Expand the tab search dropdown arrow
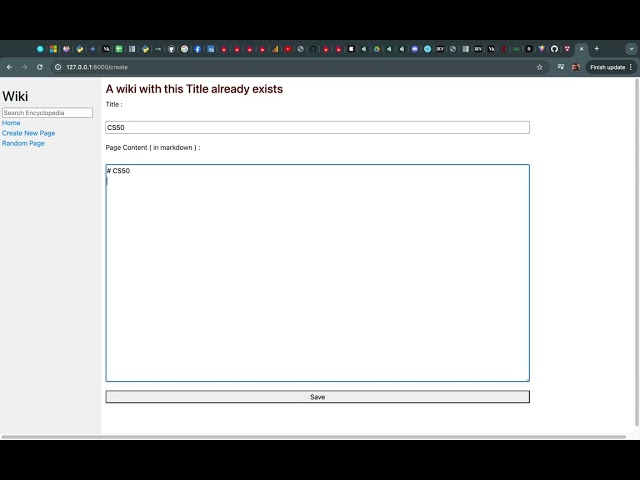This screenshot has width=640, height=480. [x=631, y=49]
